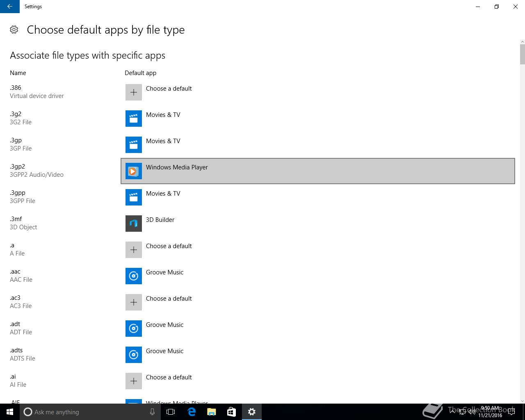
Task: Click the '3D Object' description text
Action: (23, 227)
